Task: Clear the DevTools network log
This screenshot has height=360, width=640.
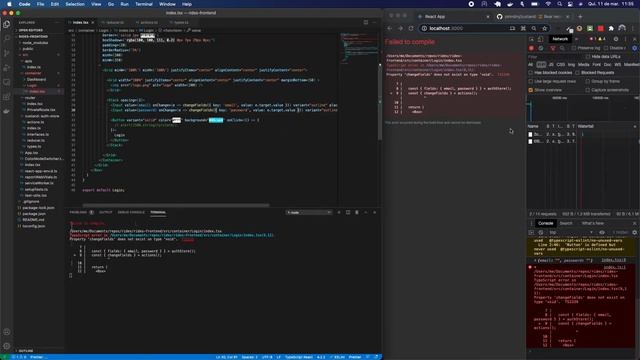Action: coord(541,48)
